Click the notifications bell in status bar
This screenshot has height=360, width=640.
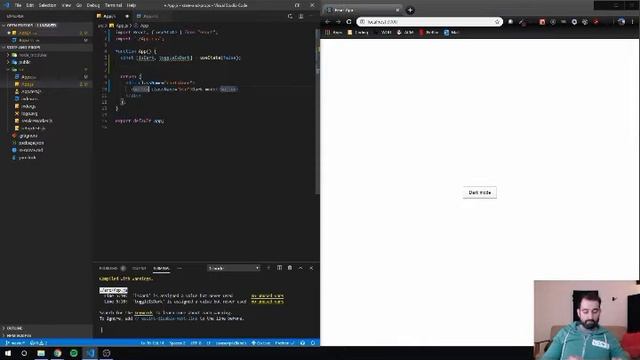pos(313,343)
